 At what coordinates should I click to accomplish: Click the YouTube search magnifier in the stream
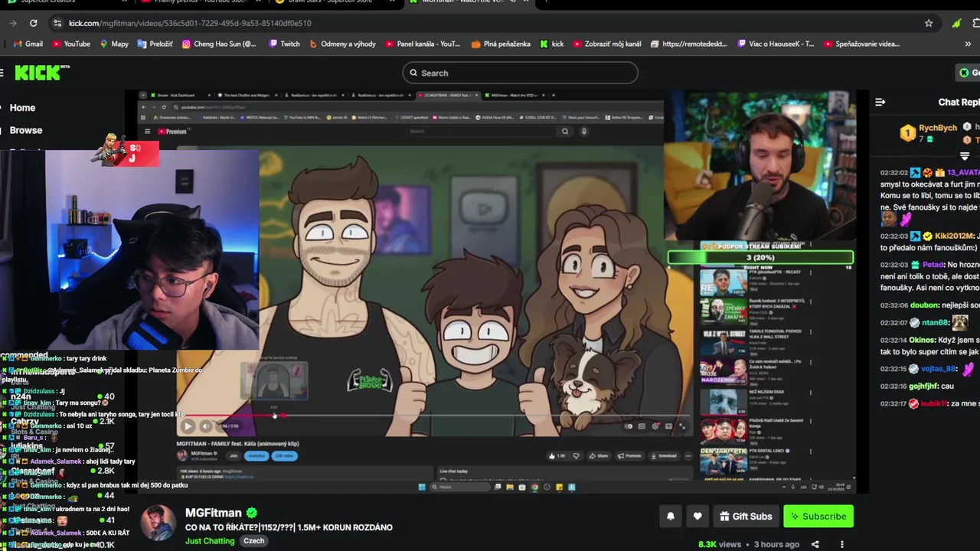pos(565,132)
